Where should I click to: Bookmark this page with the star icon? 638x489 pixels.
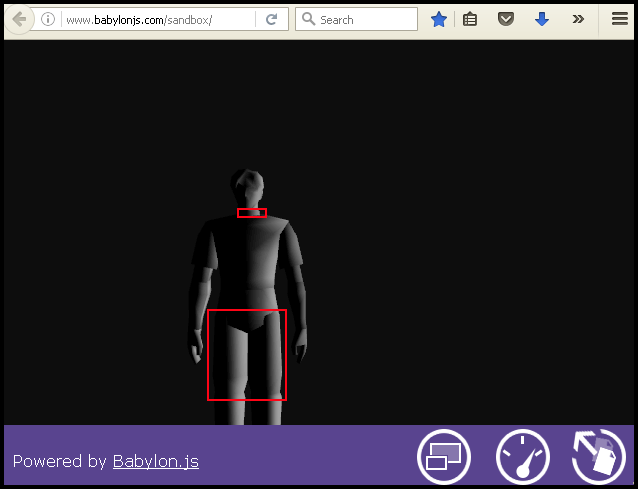click(x=439, y=19)
